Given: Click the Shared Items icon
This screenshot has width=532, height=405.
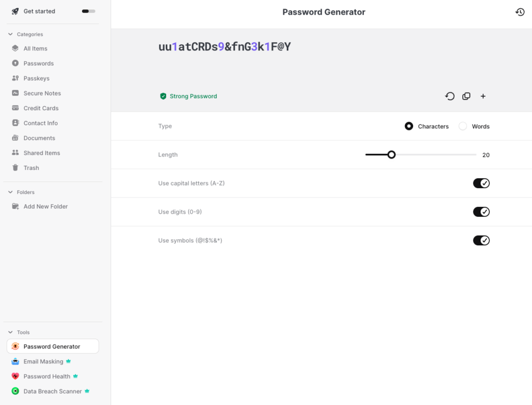Looking at the screenshot, I should [15, 153].
